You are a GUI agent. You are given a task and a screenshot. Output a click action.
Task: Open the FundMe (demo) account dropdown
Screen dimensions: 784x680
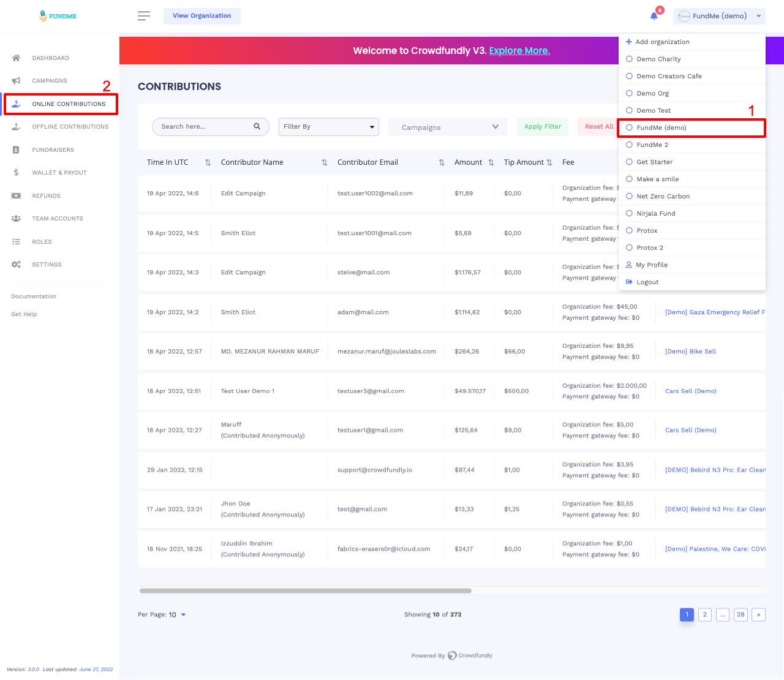[x=720, y=16]
